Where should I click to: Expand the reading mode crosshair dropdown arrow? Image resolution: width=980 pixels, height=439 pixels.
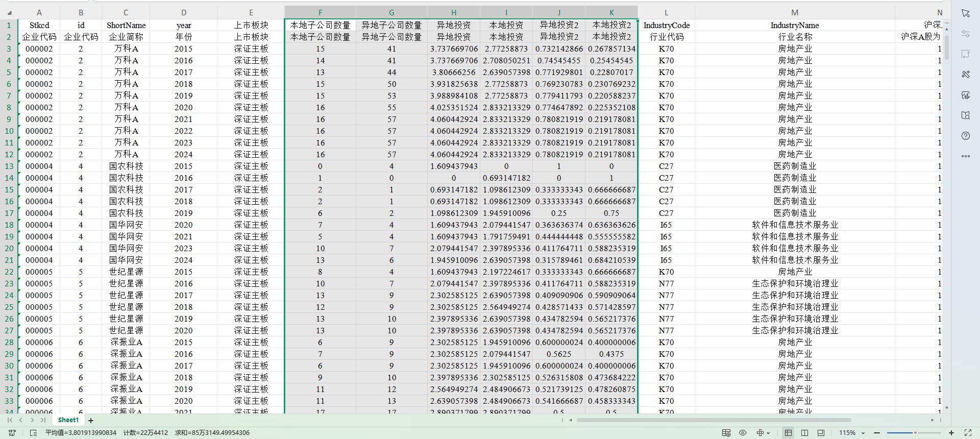[x=768, y=433]
